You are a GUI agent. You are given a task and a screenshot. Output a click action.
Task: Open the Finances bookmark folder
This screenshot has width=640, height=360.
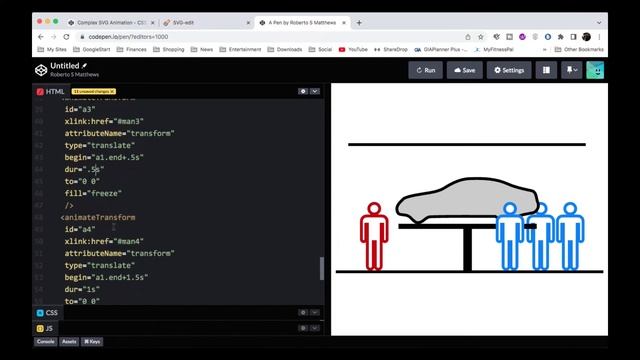coord(131,49)
